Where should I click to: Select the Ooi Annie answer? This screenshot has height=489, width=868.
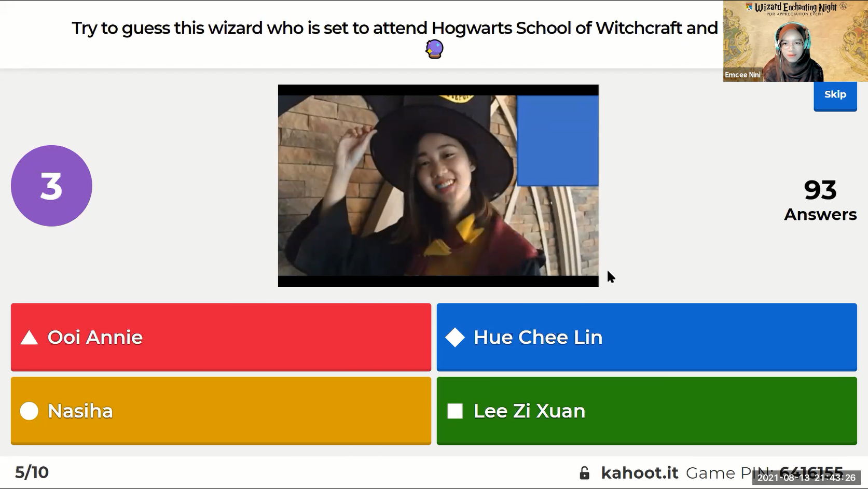(221, 337)
